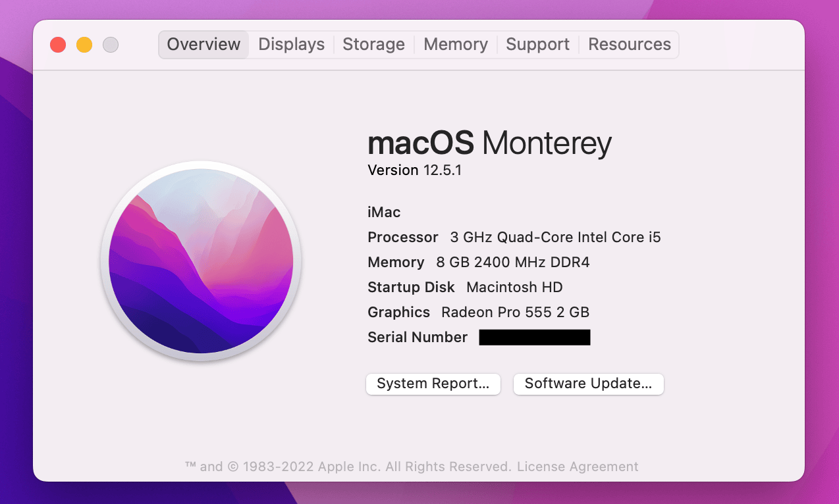
Task: Click the Startup Disk label
Action: click(x=411, y=288)
